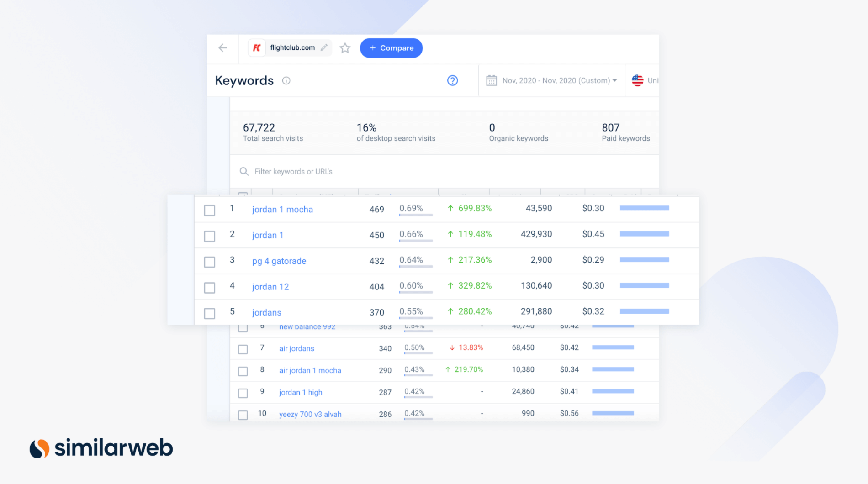Image resolution: width=868 pixels, height=484 pixels.
Task: Check the box for jordan 1 row
Action: point(209,236)
